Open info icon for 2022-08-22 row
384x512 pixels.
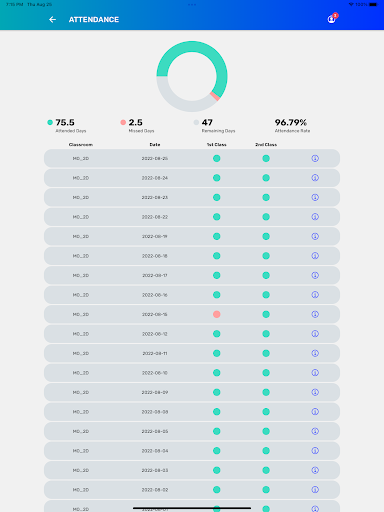315,217
